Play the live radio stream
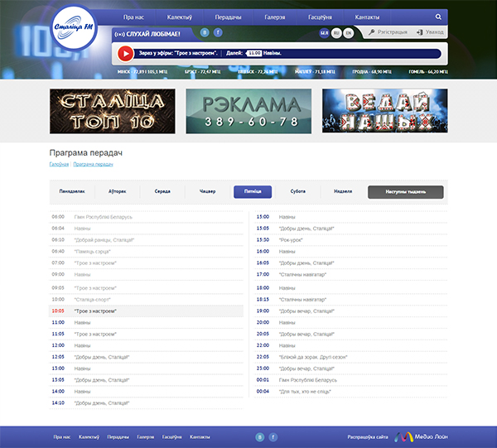The height and width of the screenshot is (448, 497). (x=126, y=54)
